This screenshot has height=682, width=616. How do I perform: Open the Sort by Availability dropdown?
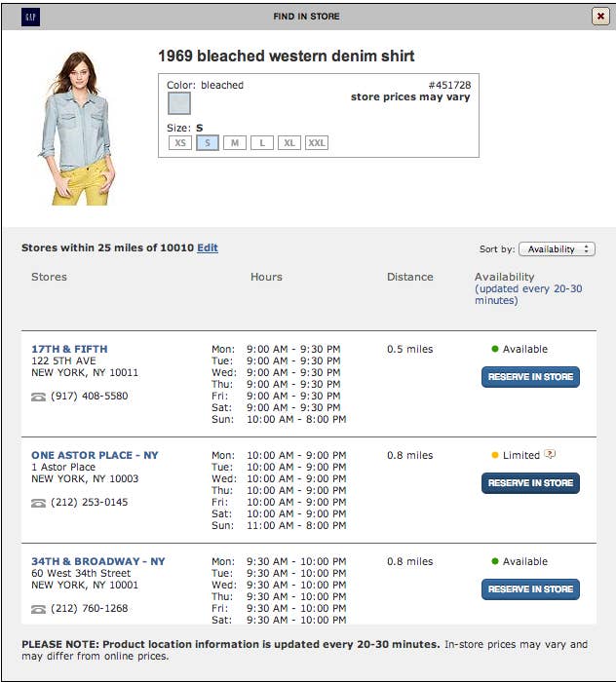pyautogui.click(x=557, y=249)
